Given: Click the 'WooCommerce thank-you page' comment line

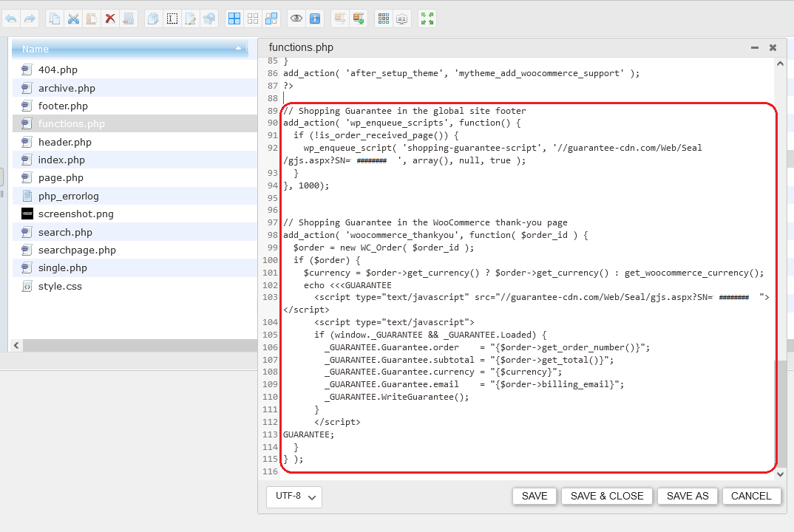Looking at the screenshot, I should click(425, 222).
